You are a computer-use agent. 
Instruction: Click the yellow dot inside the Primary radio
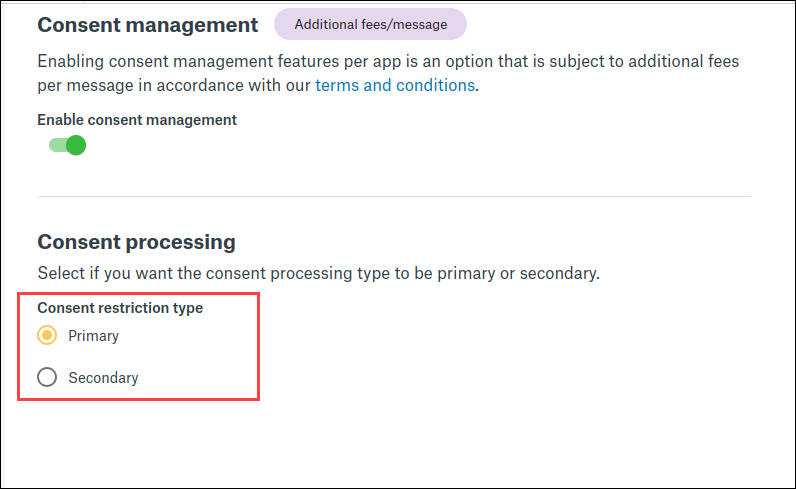[47, 336]
